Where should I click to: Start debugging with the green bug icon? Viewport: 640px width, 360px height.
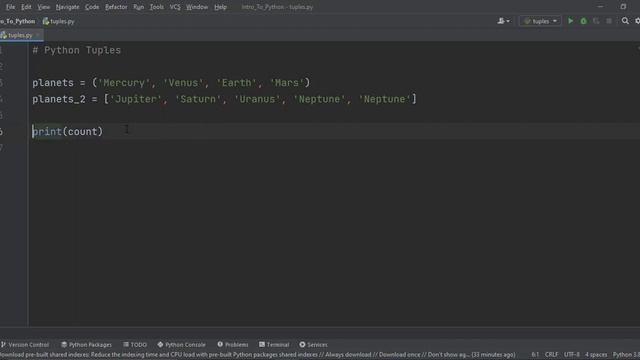pos(583,21)
